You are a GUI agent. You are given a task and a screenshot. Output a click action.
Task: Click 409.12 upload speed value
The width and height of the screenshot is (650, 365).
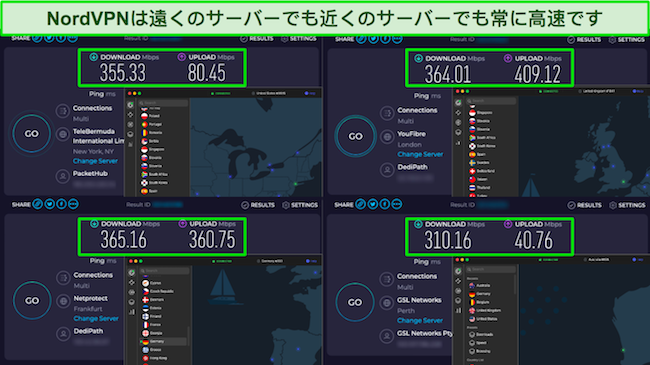(537, 75)
